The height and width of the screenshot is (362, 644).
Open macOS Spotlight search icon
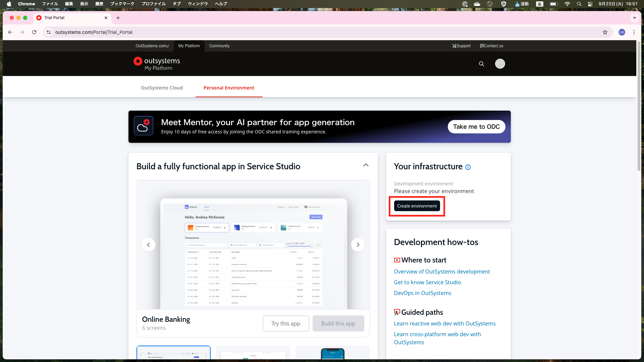click(579, 4)
